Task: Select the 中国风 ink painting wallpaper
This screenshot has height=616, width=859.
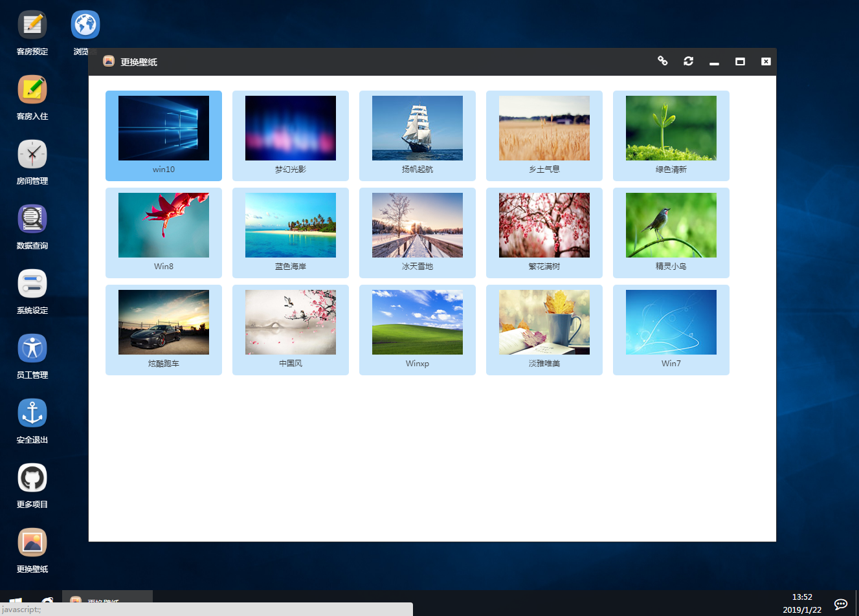Action: pos(291,330)
